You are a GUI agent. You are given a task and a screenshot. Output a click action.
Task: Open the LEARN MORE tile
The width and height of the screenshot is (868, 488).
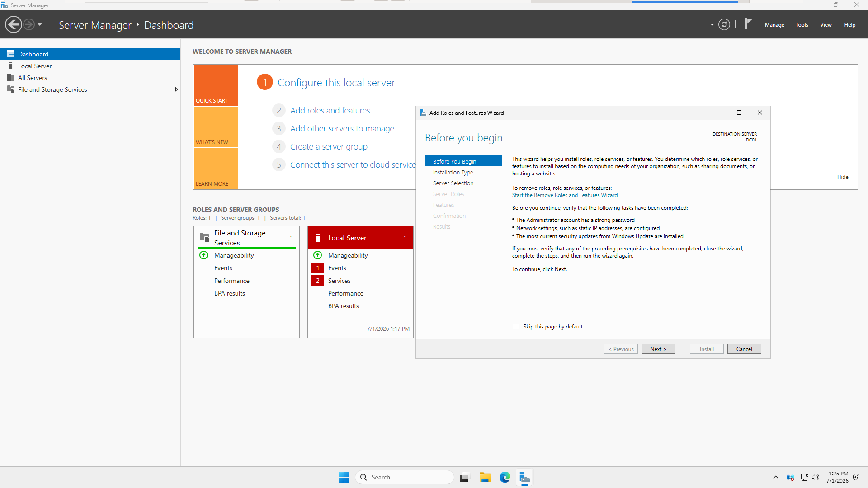(x=216, y=169)
